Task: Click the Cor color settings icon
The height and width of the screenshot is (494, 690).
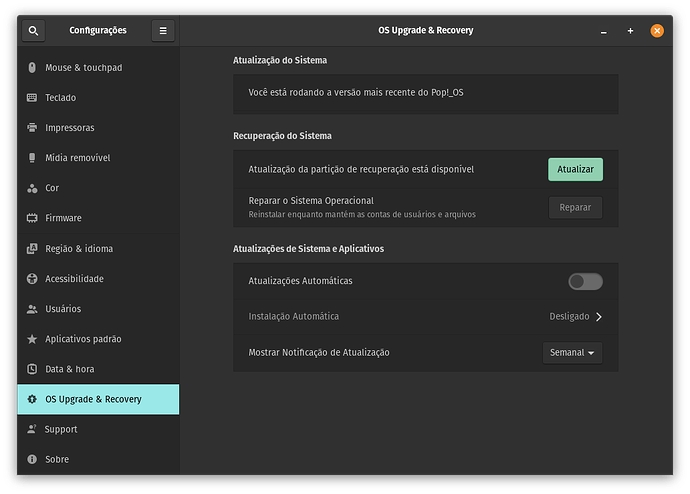Action: 32,188
